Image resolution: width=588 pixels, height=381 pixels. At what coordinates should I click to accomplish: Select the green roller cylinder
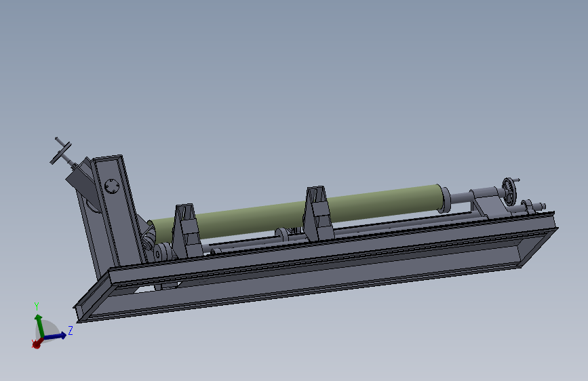[296, 214]
